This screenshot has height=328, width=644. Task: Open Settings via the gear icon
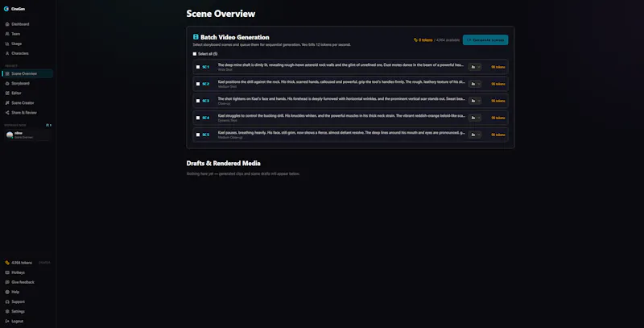7,312
